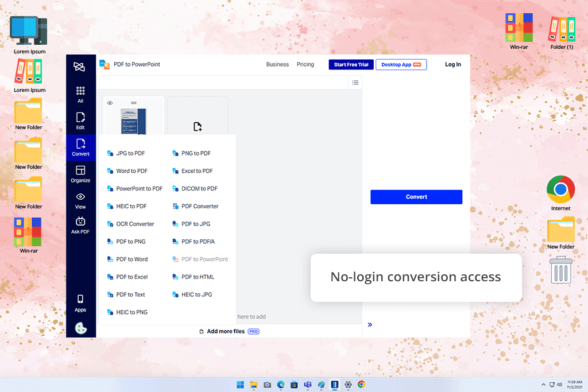588x392 pixels.
Task: Expand the side panel with double chevron
Action: click(x=370, y=324)
